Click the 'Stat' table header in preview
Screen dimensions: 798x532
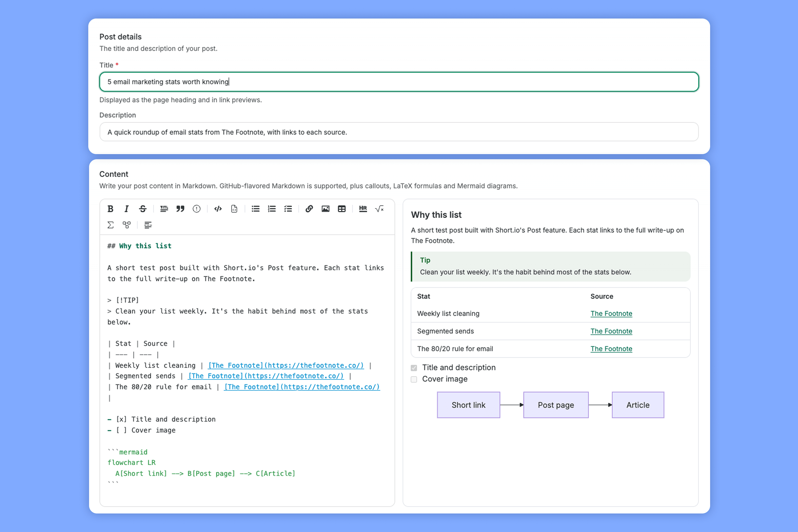423,296
